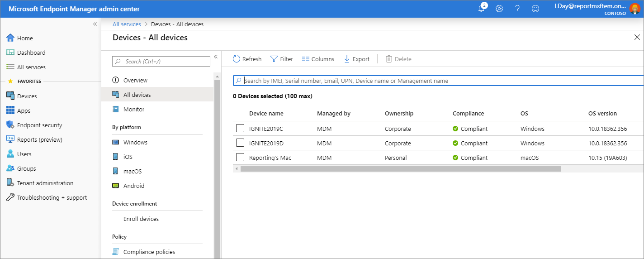Image resolution: width=644 pixels, height=259 pixels.
Task: Click the horizontal scrollbar below device table
Action: click(400, 168)
